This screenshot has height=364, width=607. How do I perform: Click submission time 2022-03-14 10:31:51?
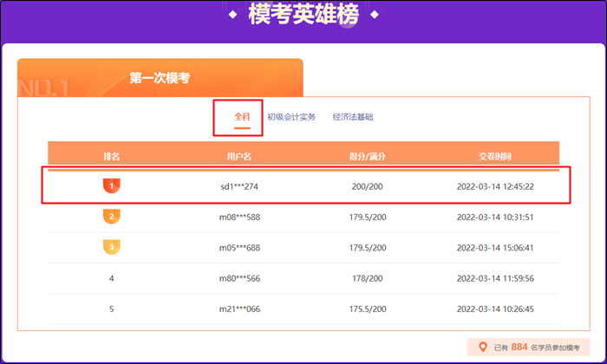tap(495, 217)
